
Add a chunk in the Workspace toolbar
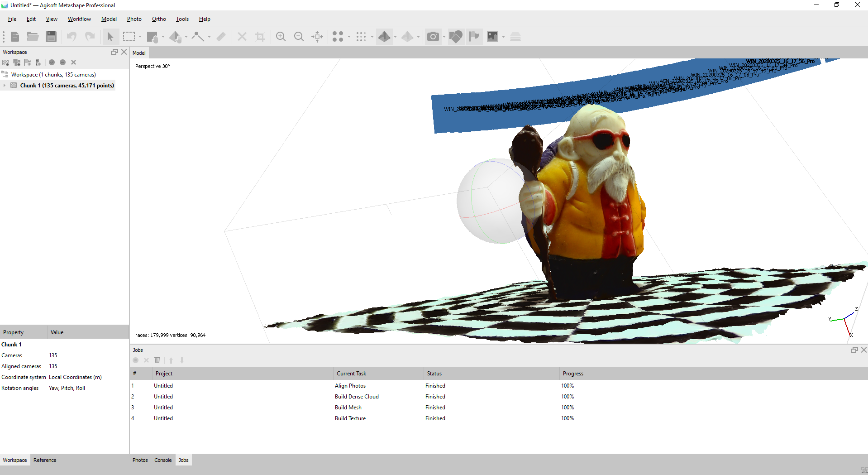point(5,62)
